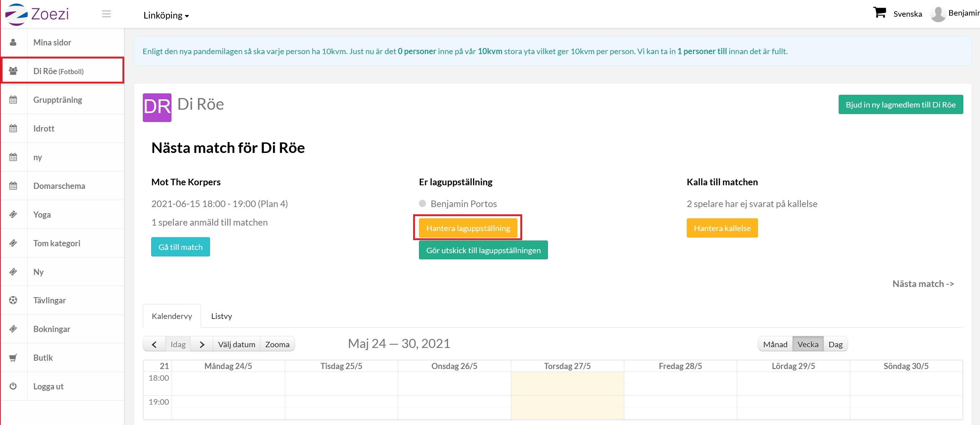Switch calendar to Dag view
The image size is (980, 425).
pos(835,344)
